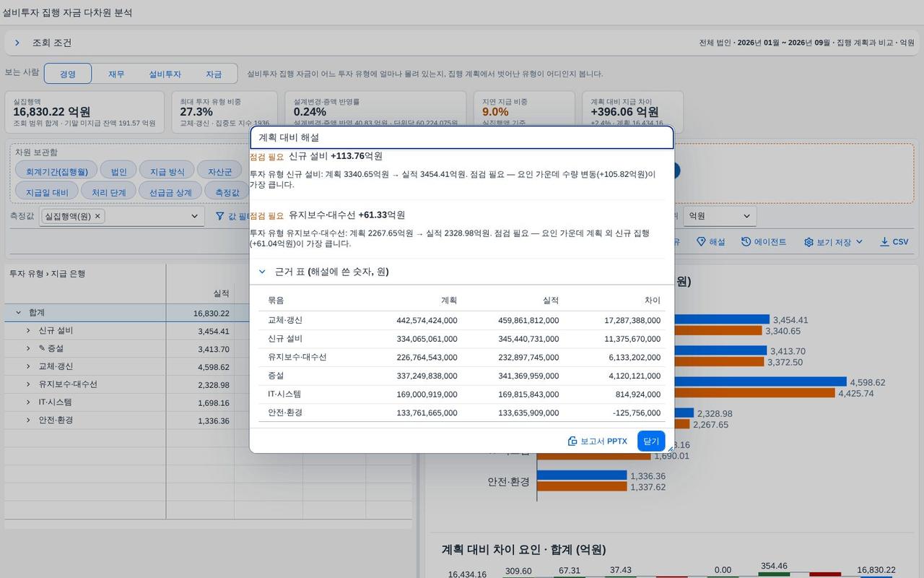This screenshot has height=578, width=924.
Task: Remove the 실집행액(원) measure chip
Action: (x=97, y=216)
